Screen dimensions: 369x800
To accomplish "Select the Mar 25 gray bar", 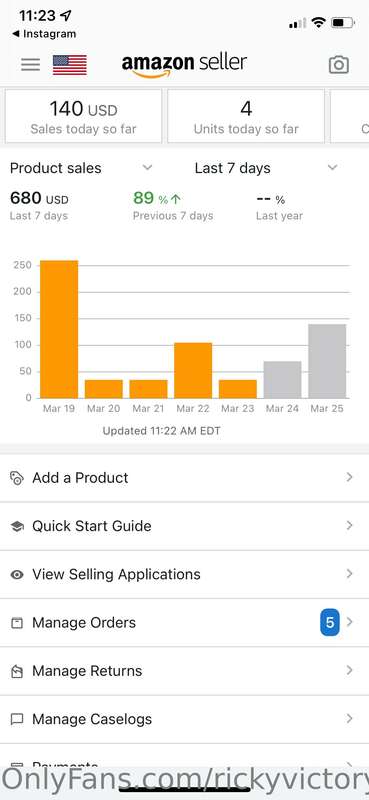I will (327, 361).
